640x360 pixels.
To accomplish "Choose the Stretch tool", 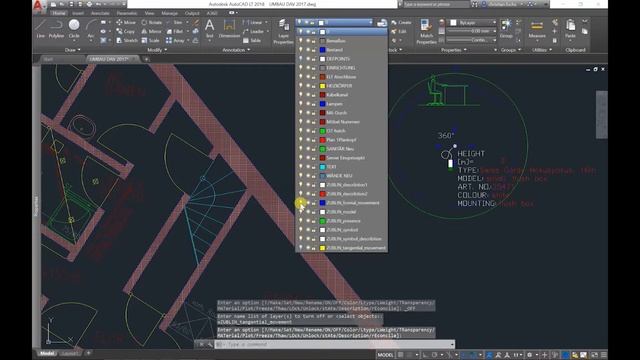I will (127, 40).
